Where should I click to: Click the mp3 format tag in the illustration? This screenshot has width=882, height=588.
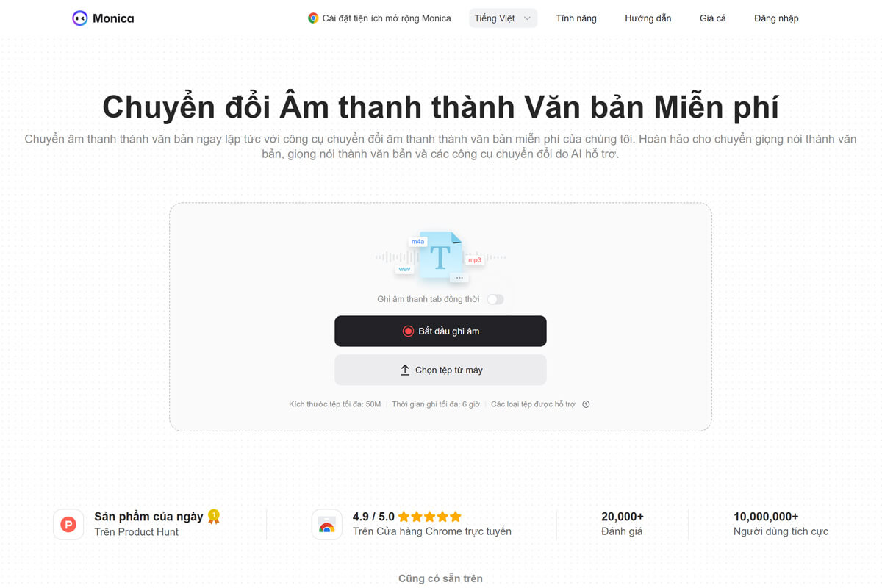pos(473,259)
